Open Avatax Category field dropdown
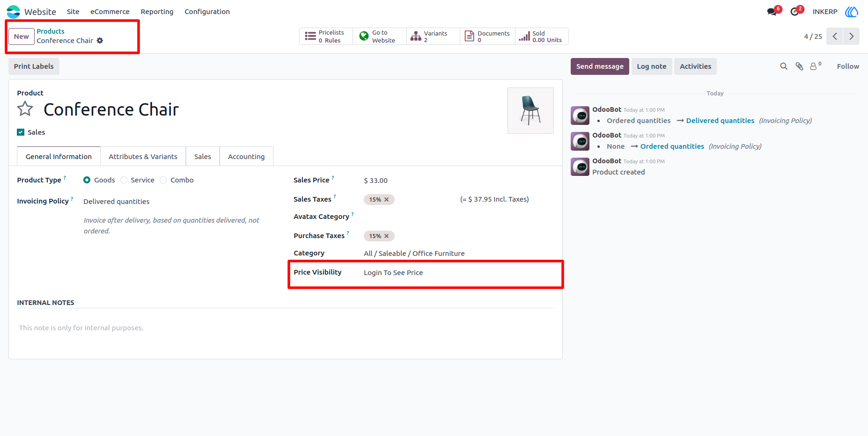Image resolution: width=868 pixels, height=436 pixels. point(458,217)
